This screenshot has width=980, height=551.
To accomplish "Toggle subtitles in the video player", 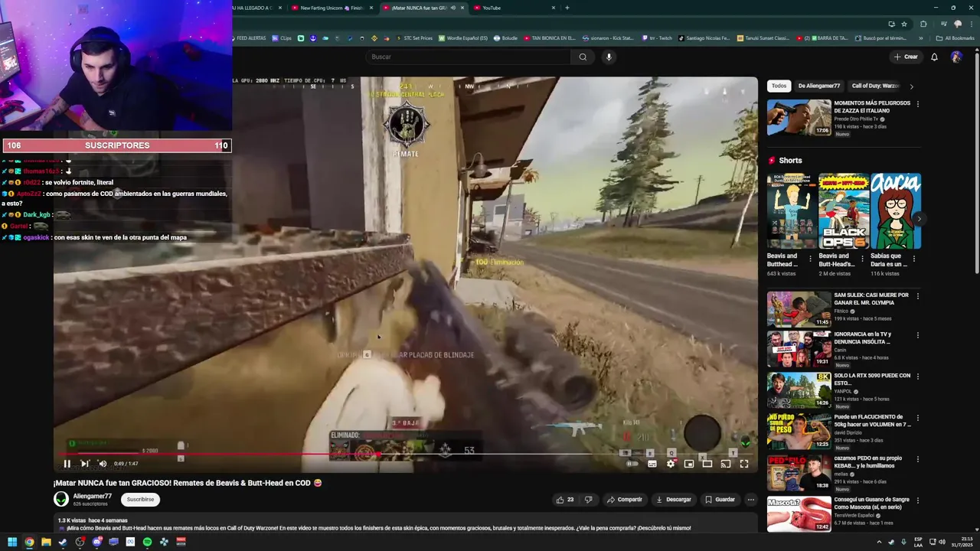I will click(x=652, y=464).
